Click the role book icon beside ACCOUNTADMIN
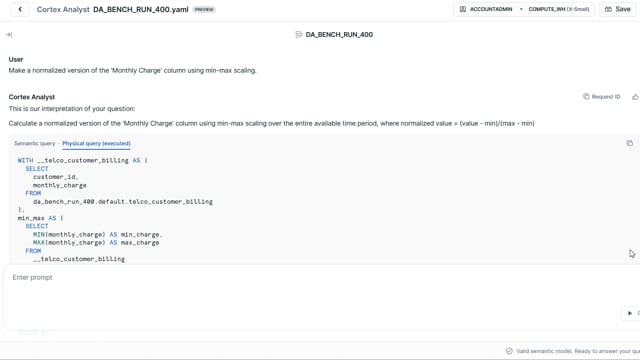Image resolution: width=640 pixels, height=360 pixels. coord(462,9)
